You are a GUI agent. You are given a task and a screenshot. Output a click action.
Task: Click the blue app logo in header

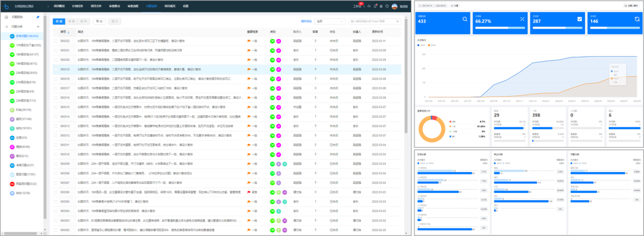7,6
